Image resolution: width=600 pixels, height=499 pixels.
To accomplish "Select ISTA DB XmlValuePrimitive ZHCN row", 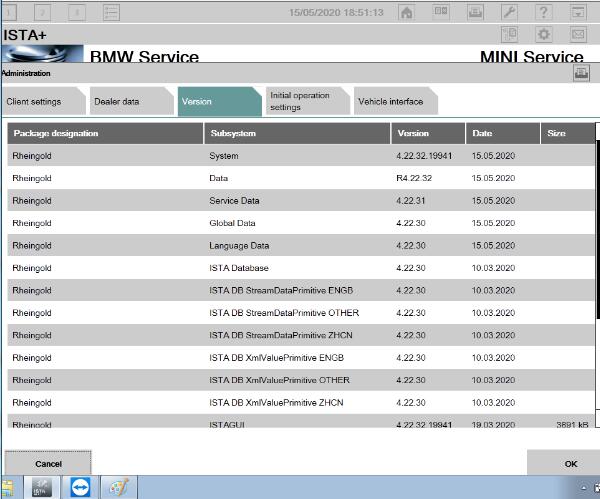I will tap(301, 403).
